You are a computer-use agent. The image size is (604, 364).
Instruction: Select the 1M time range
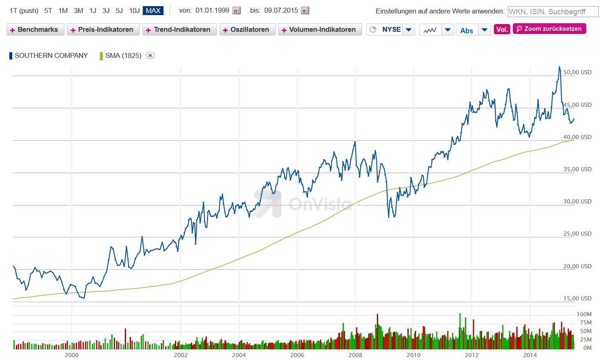pos(63,11)
